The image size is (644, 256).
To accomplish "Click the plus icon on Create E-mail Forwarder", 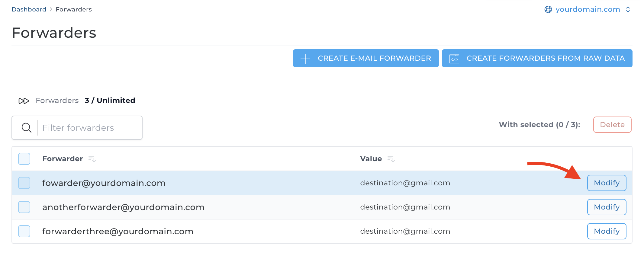I will 305,59.
